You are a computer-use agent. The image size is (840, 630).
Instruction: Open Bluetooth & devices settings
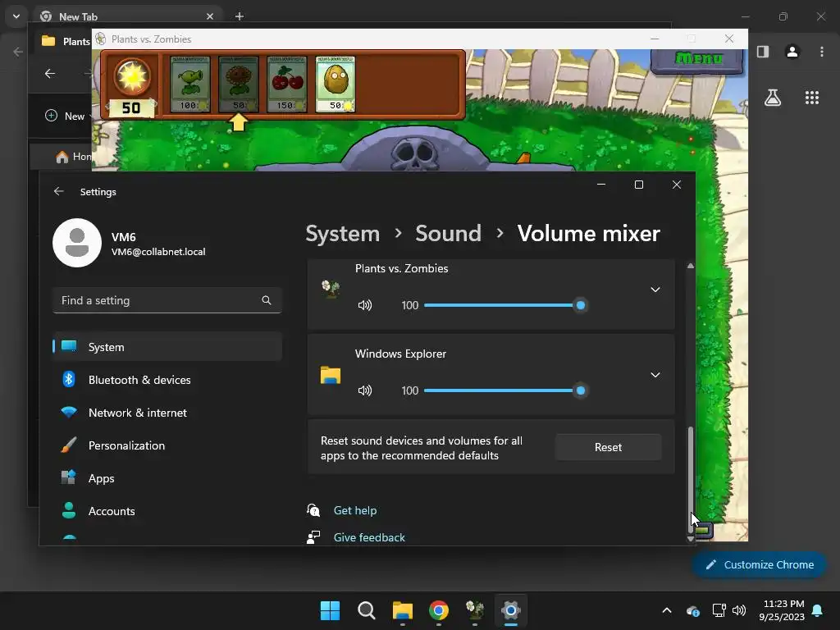(167, 380)
